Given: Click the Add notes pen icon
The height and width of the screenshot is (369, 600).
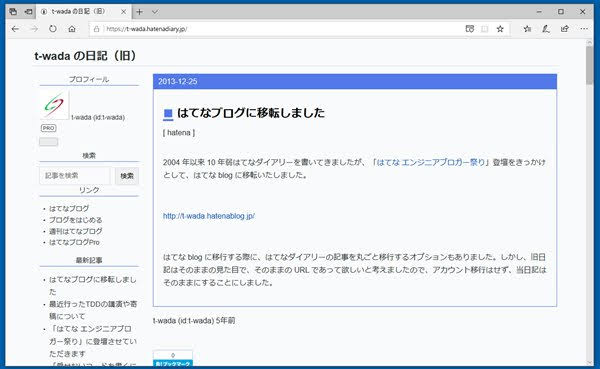Looking at the screenshot, I should tap(546, 29).
